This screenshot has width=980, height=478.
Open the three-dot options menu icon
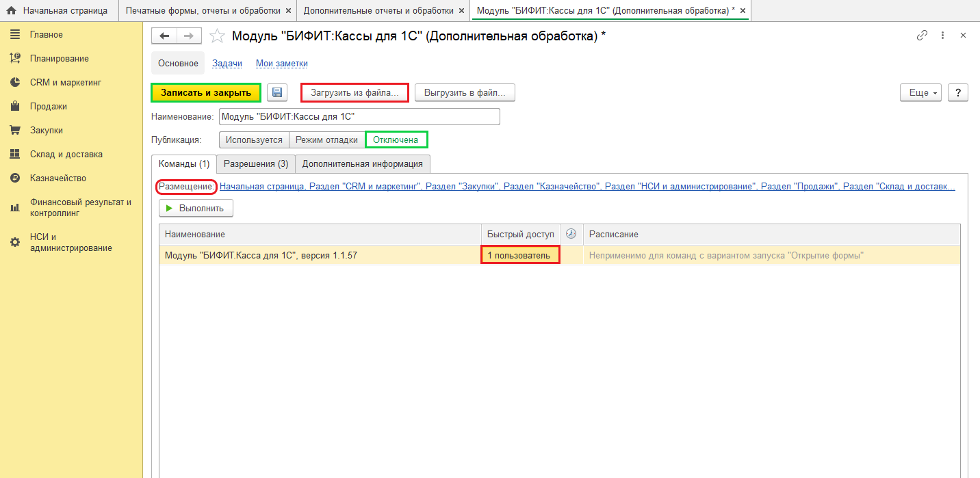[x=942, y=36]
